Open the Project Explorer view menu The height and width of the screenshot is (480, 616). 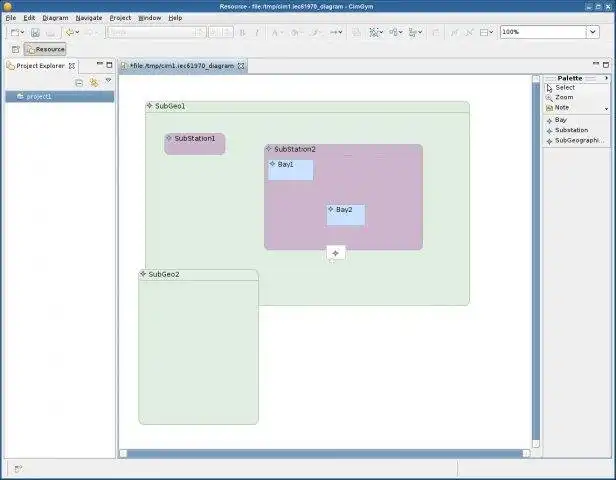(x=108, y=81)
